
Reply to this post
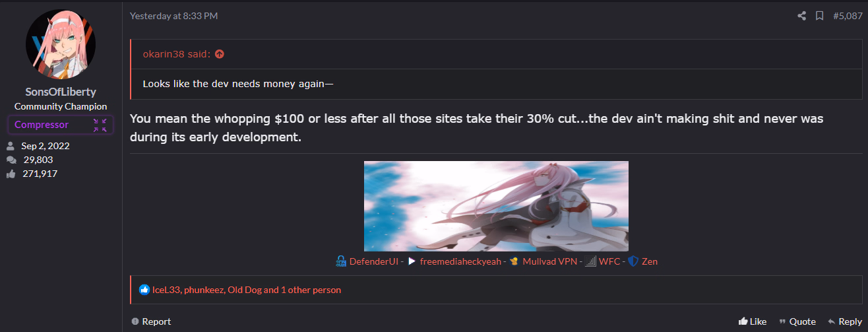click(x=845, y=321)
